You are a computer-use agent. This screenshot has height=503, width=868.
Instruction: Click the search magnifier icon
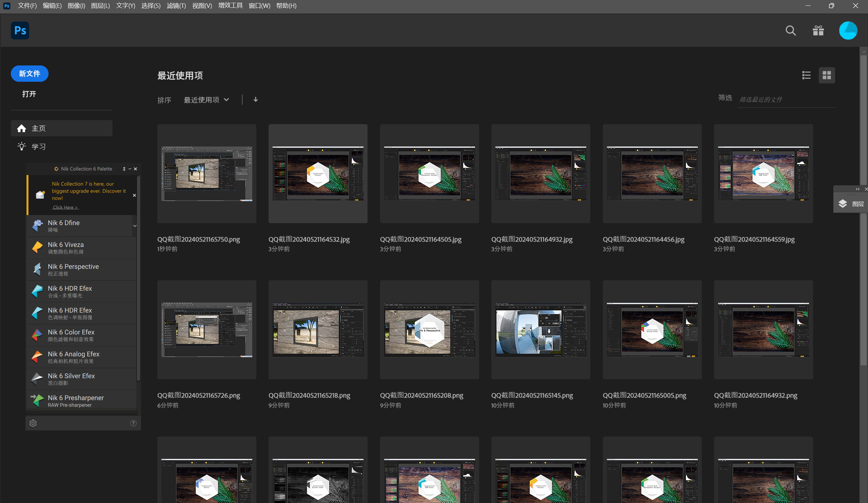(790, 31)
